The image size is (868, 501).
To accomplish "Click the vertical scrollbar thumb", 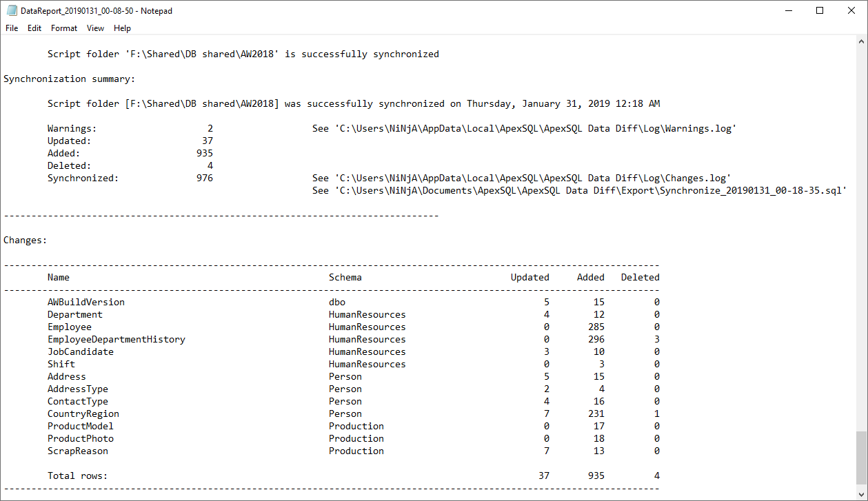I will (x=862, y=458).
